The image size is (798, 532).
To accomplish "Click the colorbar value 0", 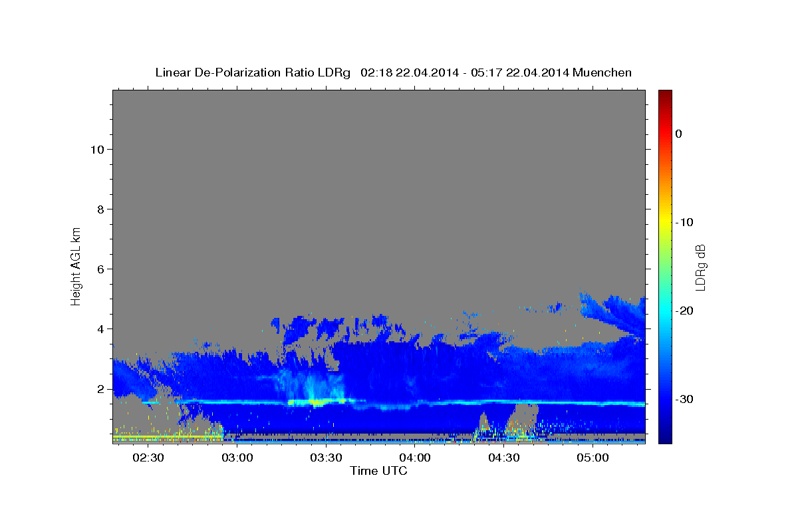I will tap(678, 134).
